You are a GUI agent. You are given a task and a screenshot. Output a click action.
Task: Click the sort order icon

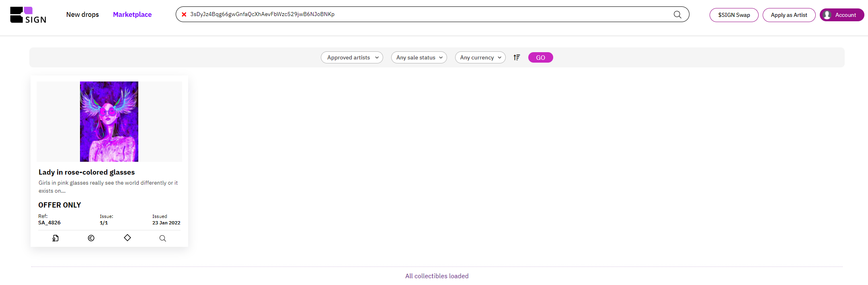tap(517, 57)
